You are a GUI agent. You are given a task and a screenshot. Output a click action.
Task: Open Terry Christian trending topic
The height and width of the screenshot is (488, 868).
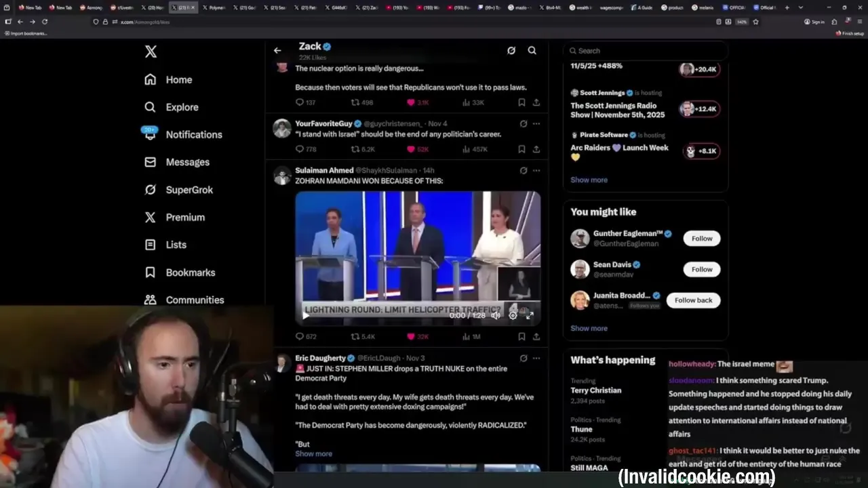pyautogui.click(x=596, y=390)
